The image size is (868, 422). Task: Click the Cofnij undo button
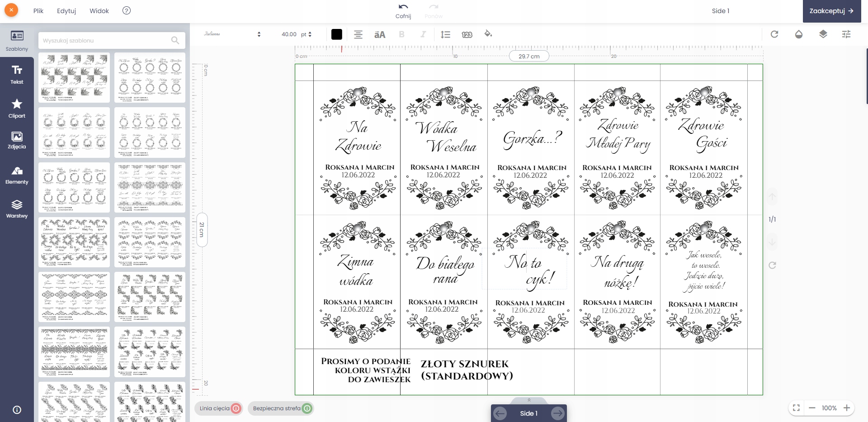click(x=403, y=11)
